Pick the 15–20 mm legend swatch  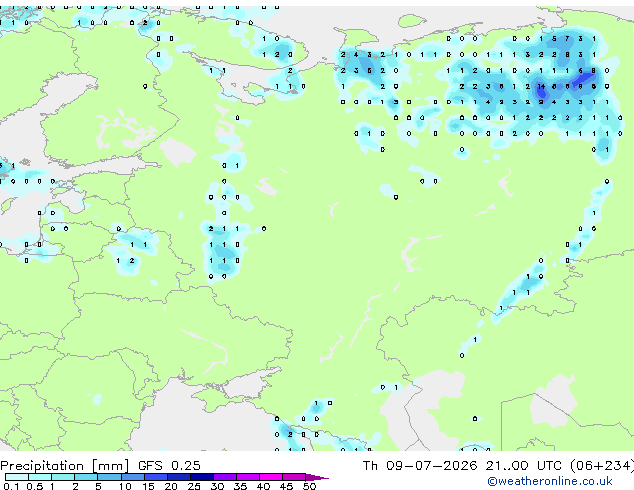[155, 477]
